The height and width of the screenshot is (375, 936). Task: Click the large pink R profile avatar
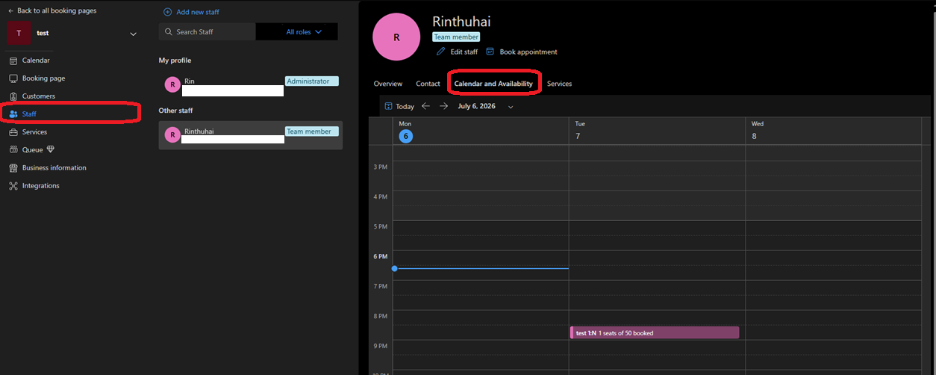(396, 37)
